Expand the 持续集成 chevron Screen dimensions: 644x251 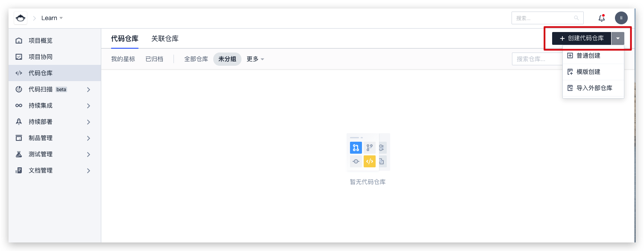tap(88, 105)
